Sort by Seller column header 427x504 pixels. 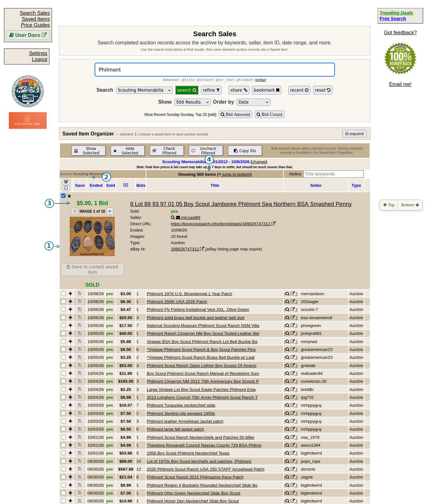pyautogui.click(x=316, y=185)
